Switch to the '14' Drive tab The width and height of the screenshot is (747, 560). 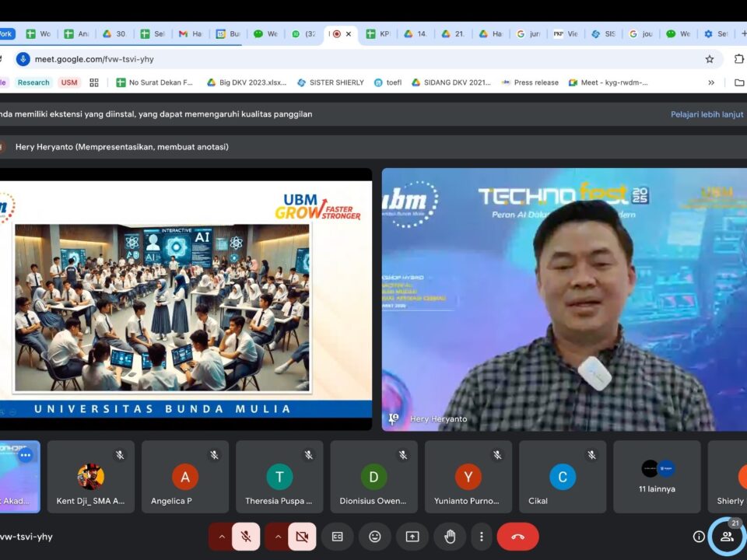point(416,33)
